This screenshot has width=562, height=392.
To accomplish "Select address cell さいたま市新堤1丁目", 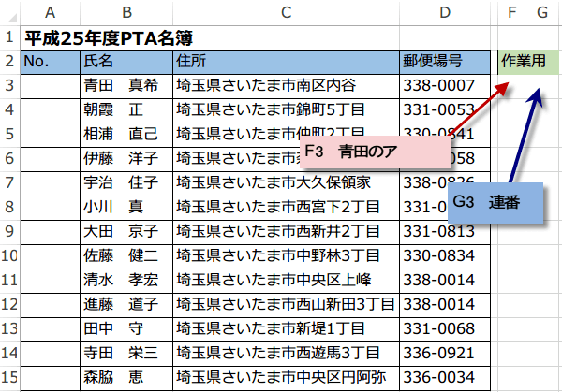I will (286, 329).
